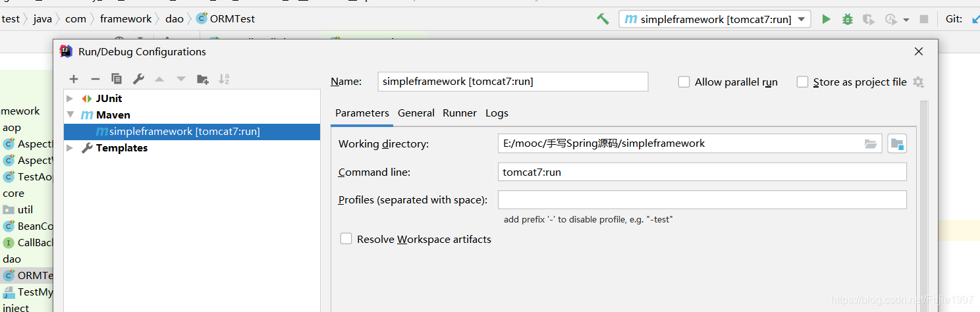Click ORMTest in navigation breadcrumb
This screenshot has width=980, height=312.
coord(232,18)
